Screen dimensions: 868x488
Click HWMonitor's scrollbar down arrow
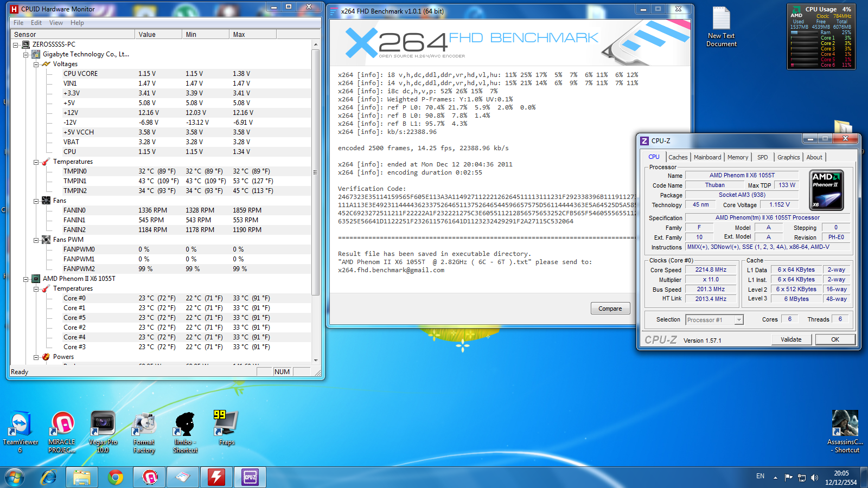[x=316, y=360]
